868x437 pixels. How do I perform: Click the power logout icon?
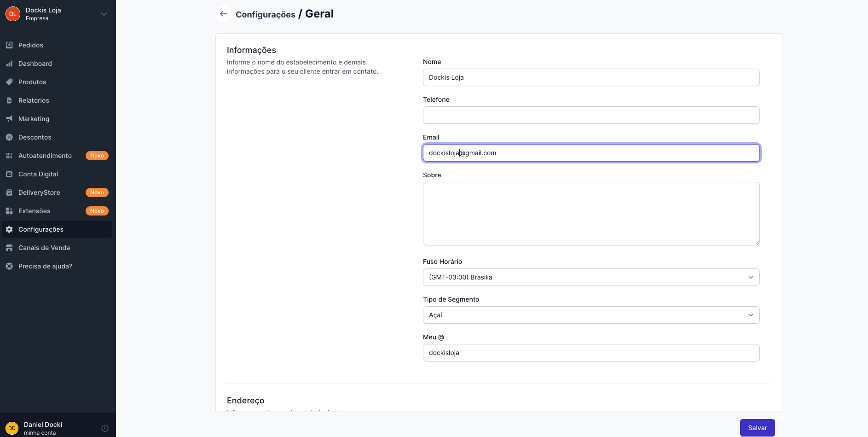105,428
